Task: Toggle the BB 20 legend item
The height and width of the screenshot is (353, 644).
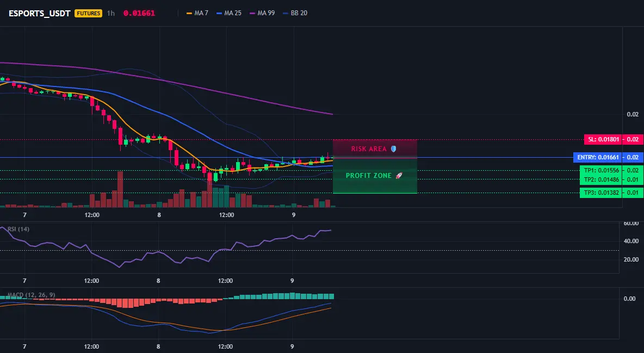Action: tap(295, 13)
